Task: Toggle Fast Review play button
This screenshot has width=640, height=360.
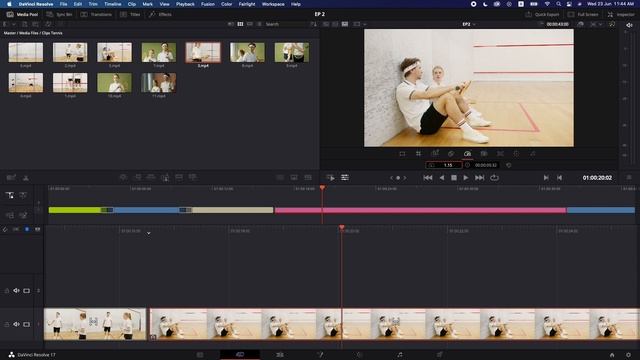Action: [330, 178]
